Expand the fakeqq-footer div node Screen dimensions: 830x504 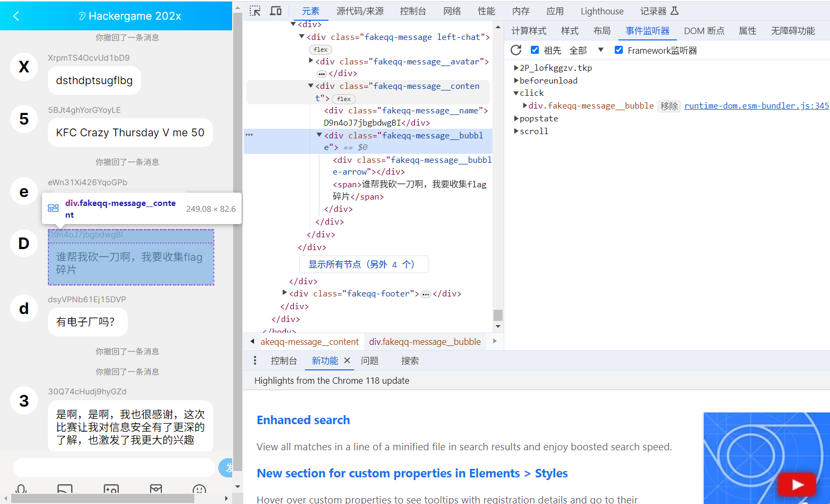(x=285, y=293)
